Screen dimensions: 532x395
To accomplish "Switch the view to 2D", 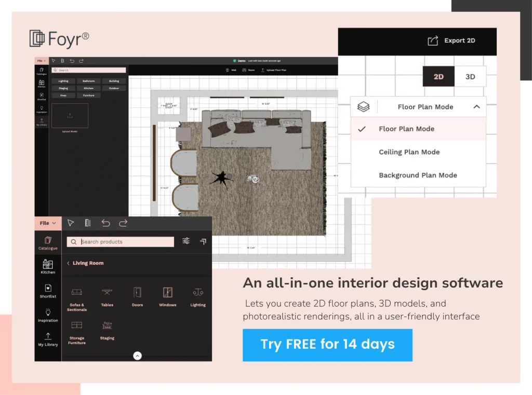I will click(x=438, y=77).
